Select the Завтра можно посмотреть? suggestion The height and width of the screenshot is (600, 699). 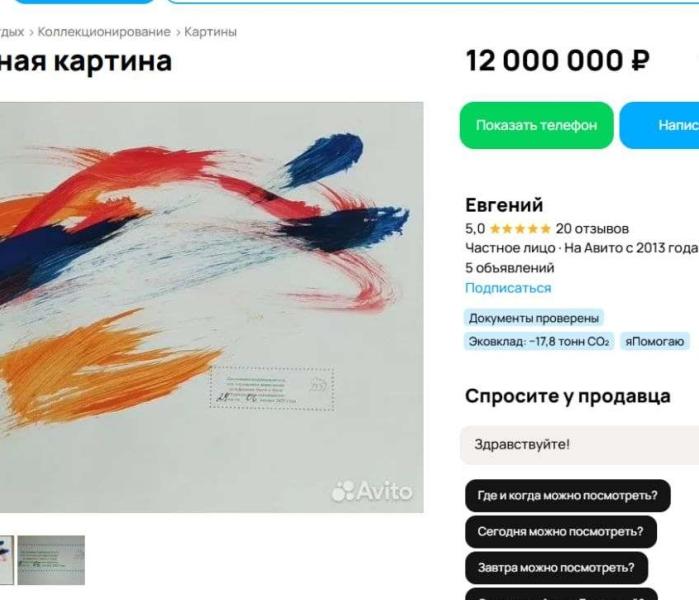point(556,568)
